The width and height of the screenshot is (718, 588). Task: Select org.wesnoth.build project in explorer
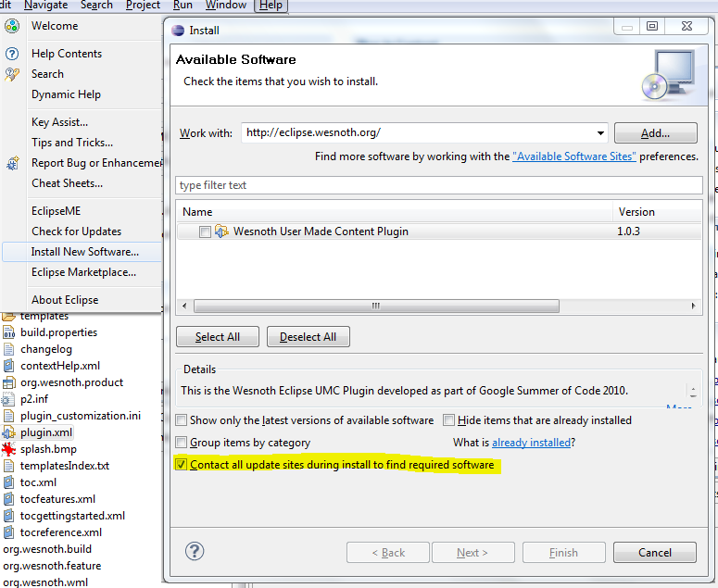(47, 549)
